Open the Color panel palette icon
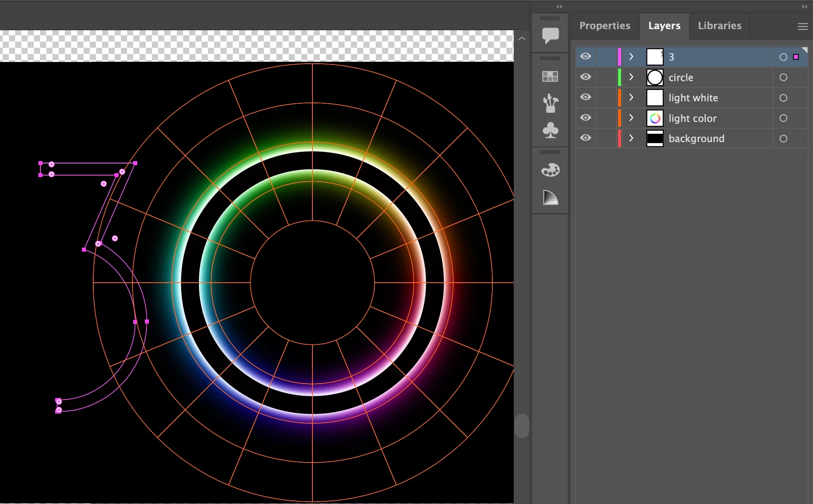813x504 pixels. pos(550,170)
